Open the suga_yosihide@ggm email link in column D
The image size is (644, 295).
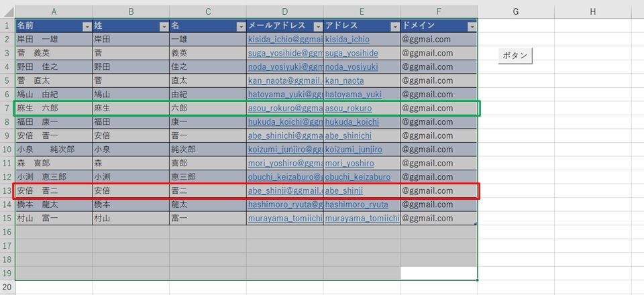pyautogui.click(x=286, y=54)
